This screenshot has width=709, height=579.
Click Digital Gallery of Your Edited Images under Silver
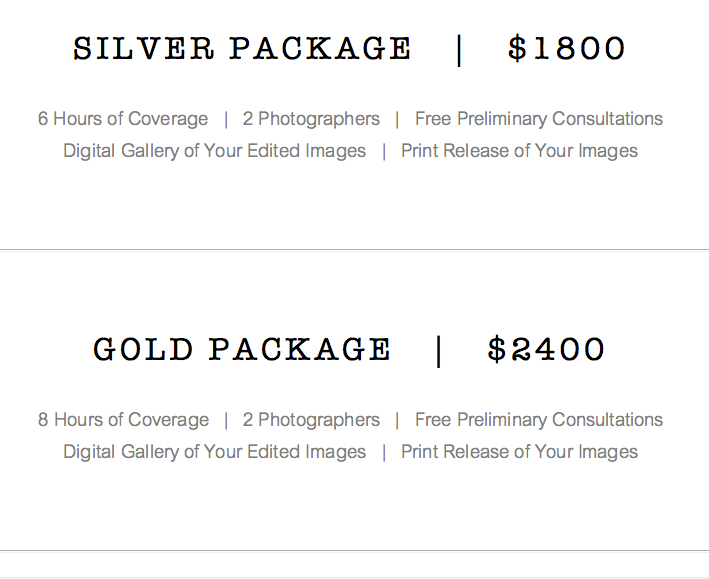(x=214, y=151)
